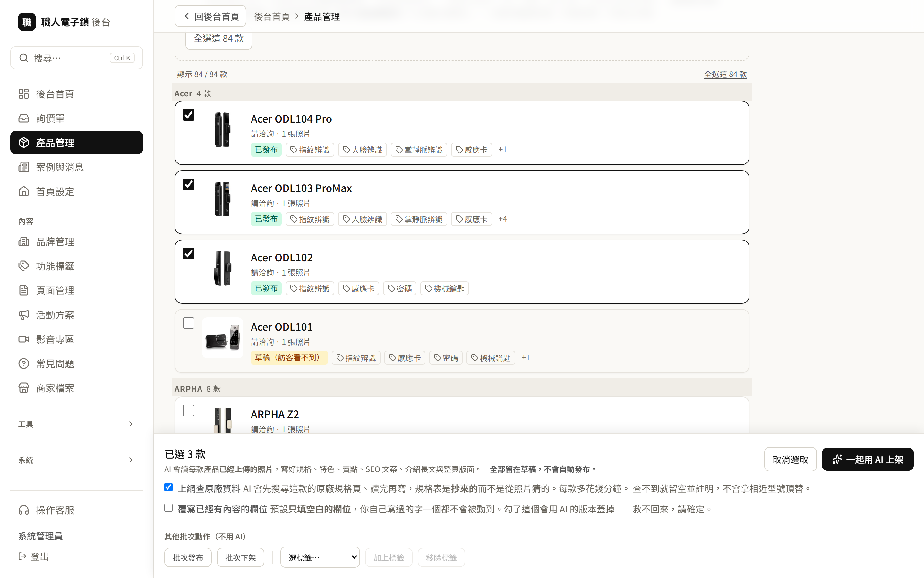Click the 登出 logout arrow icon
The width and height of the screenshot is (924, 578).
click(22, 556)
